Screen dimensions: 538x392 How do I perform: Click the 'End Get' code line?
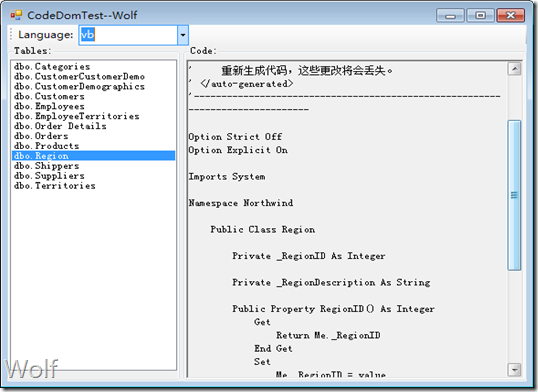(x=273, y=349)
